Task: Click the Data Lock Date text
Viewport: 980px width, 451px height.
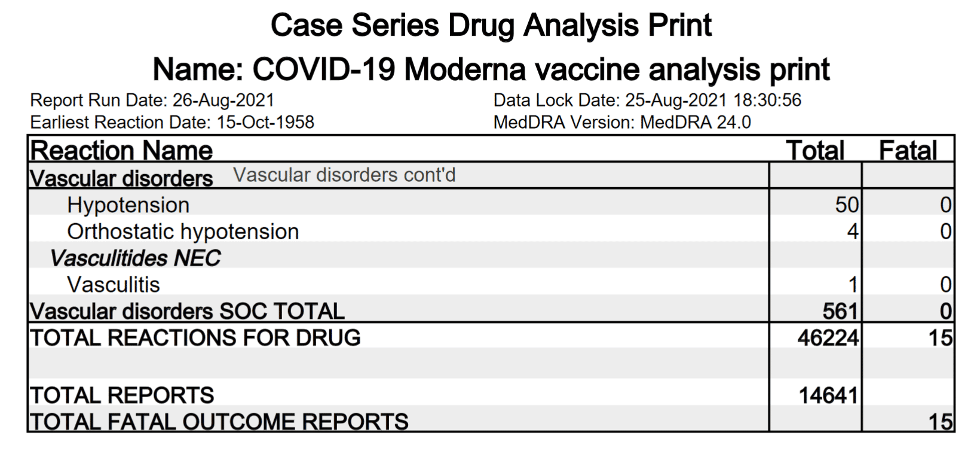Action: [647, 100]
